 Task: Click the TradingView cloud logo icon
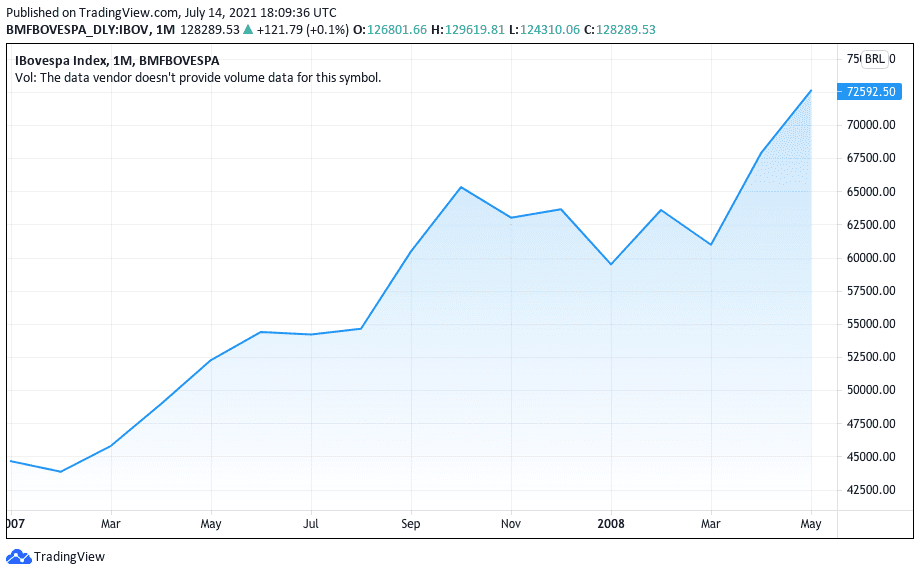point(18,556)
